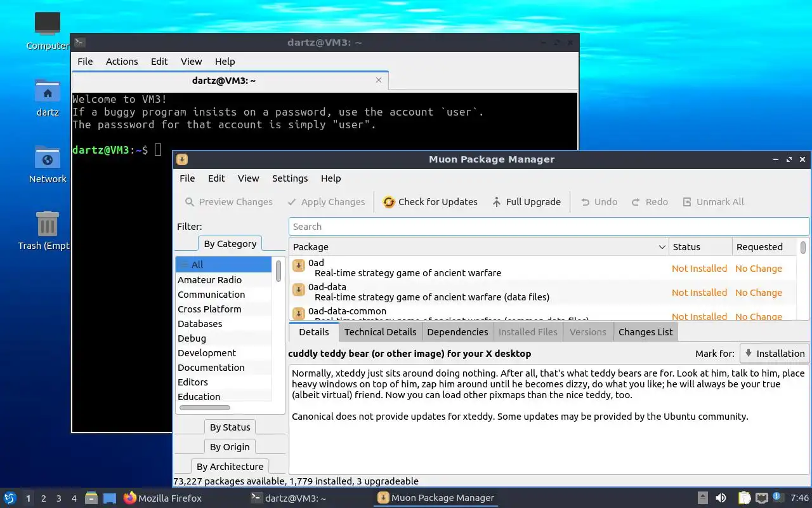Expand the By Origin filter section

(230, 447)
